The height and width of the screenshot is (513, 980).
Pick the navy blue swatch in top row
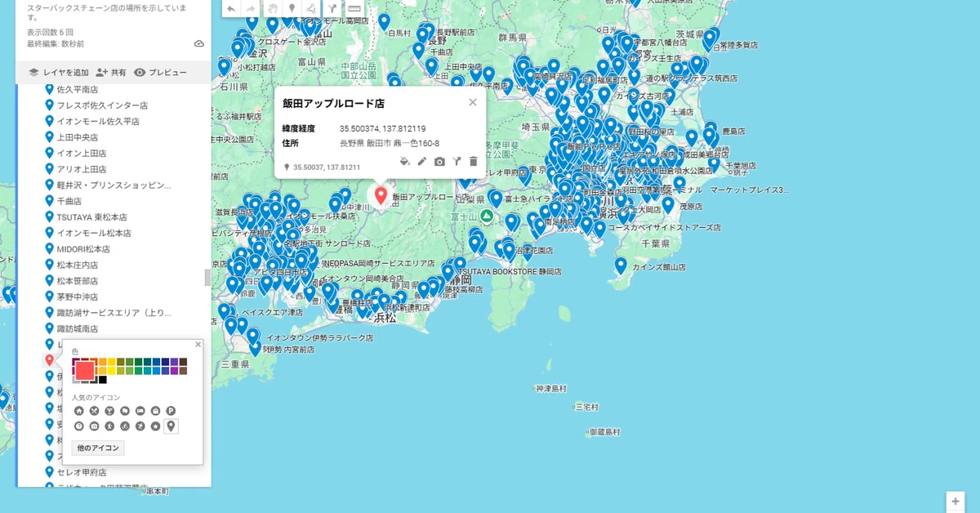165,362
